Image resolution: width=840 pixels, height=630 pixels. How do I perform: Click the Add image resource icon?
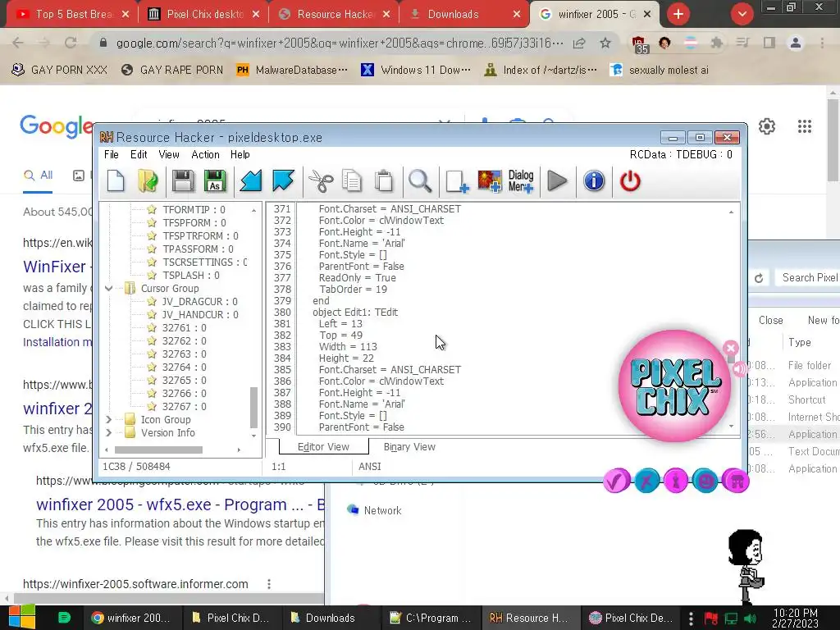click(489, 181)
